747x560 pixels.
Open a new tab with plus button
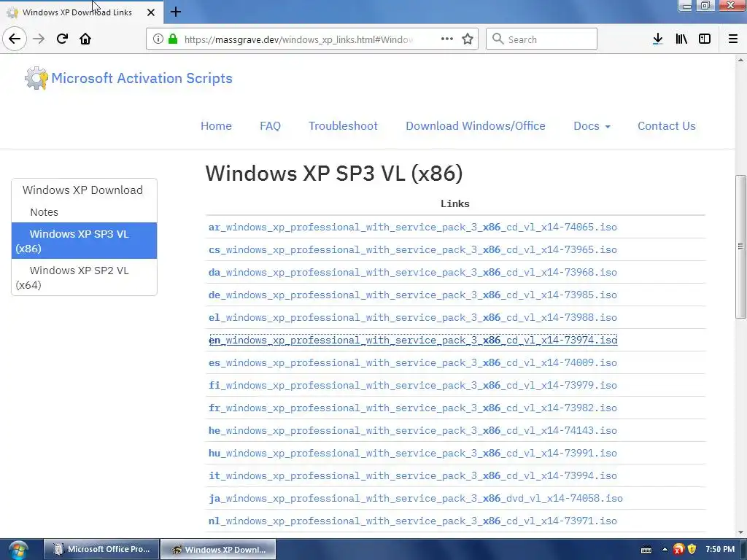tap(176, 12)
